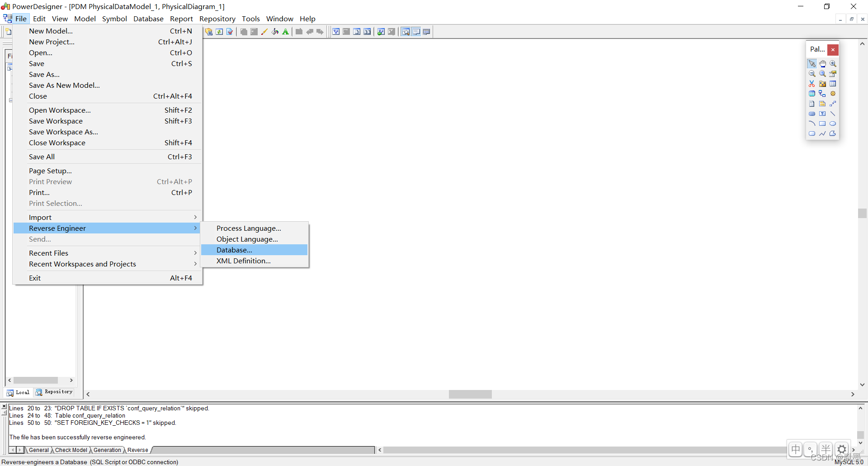This screenshot has height=466, width=868.
Task: Switch to the Check Model output tab
Action: (x=71, y=450)
